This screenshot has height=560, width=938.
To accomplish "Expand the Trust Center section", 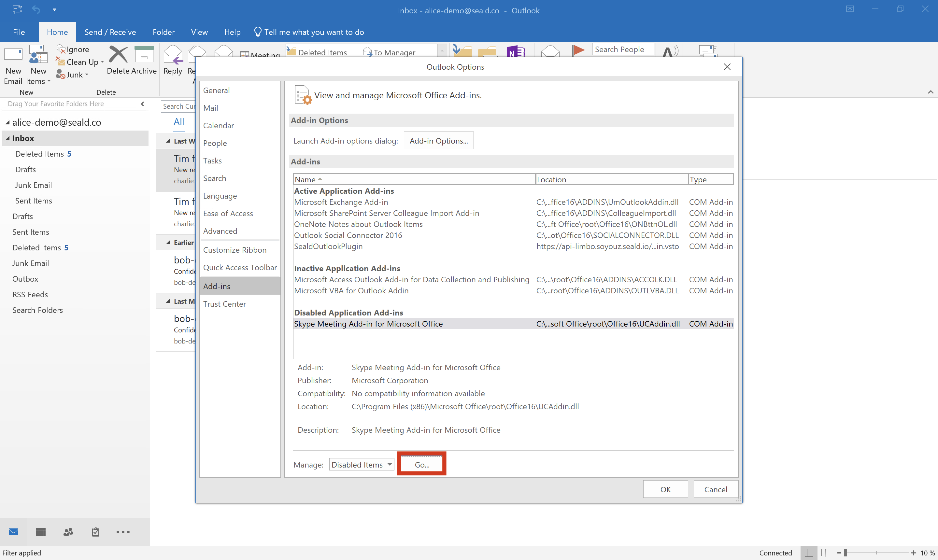I will point(225,303).
